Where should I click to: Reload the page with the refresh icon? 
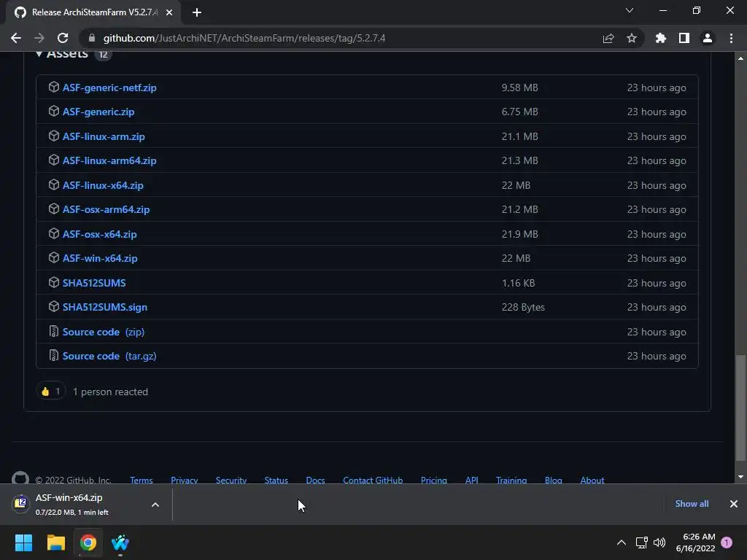point(63,38)
